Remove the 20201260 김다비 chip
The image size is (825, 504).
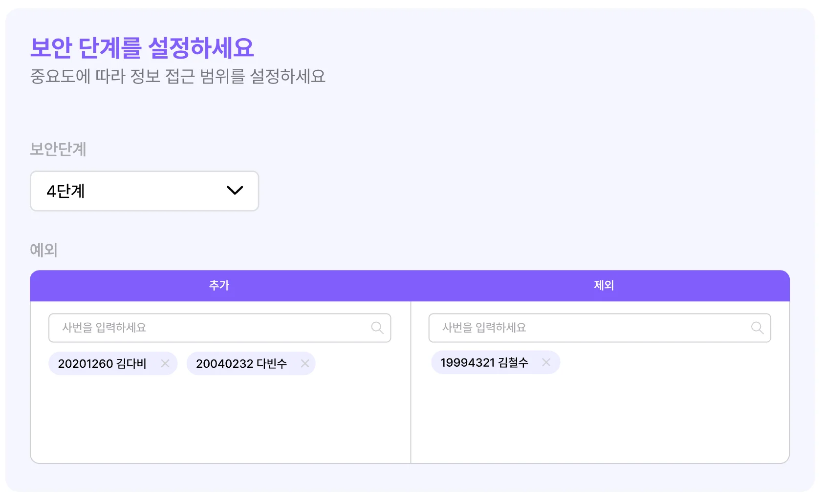[x=165, y=363]
